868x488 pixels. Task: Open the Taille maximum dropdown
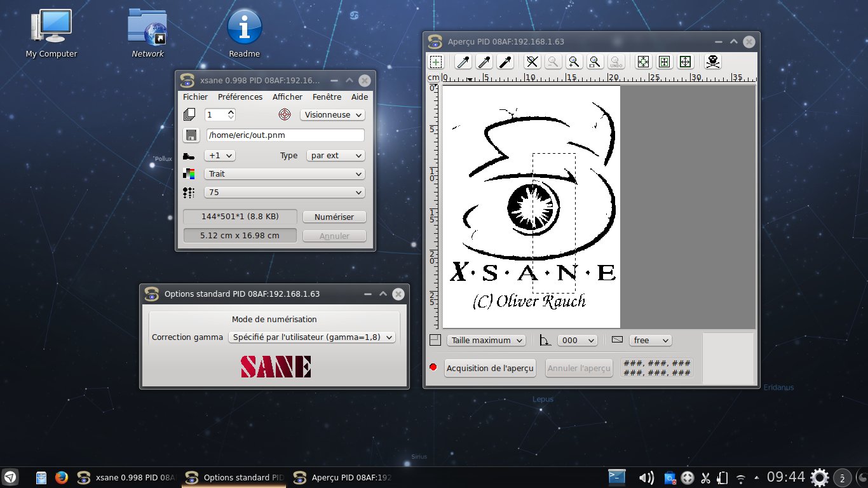486,340
